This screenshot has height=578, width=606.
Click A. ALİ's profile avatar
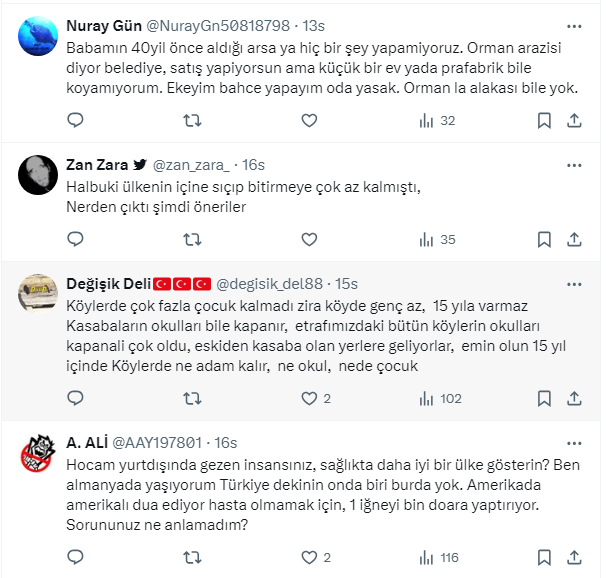click(x=39, y=455)
